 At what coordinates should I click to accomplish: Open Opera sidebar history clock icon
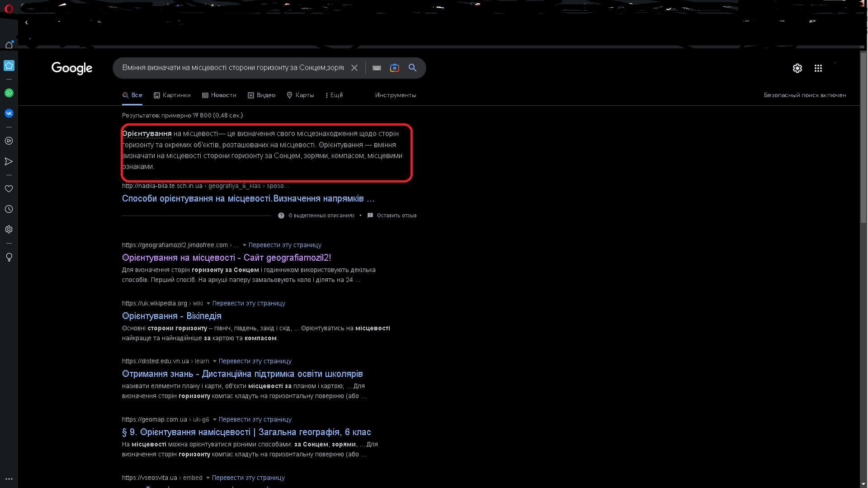click(x=9, y=209)
